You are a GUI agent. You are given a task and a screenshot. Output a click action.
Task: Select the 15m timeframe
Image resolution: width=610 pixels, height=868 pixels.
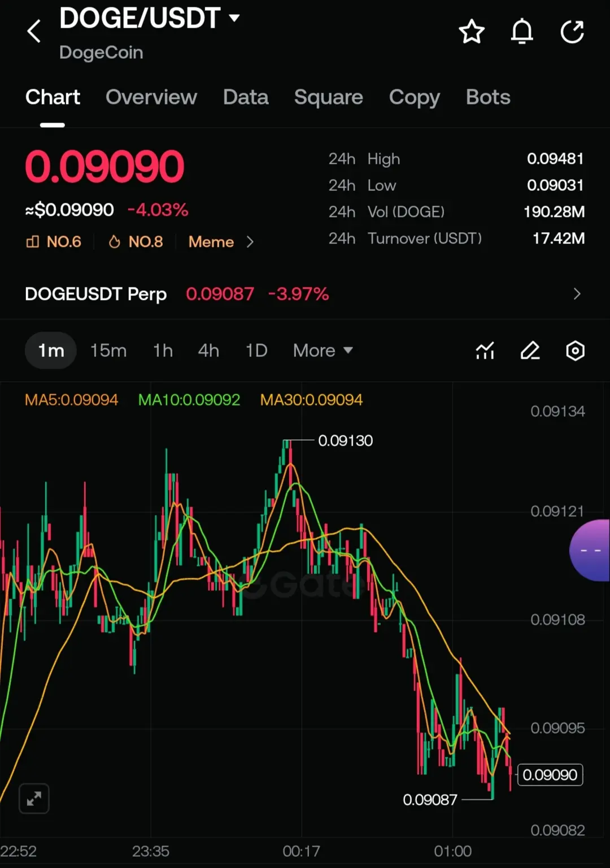pyautogui.click(x=108, y=351)
